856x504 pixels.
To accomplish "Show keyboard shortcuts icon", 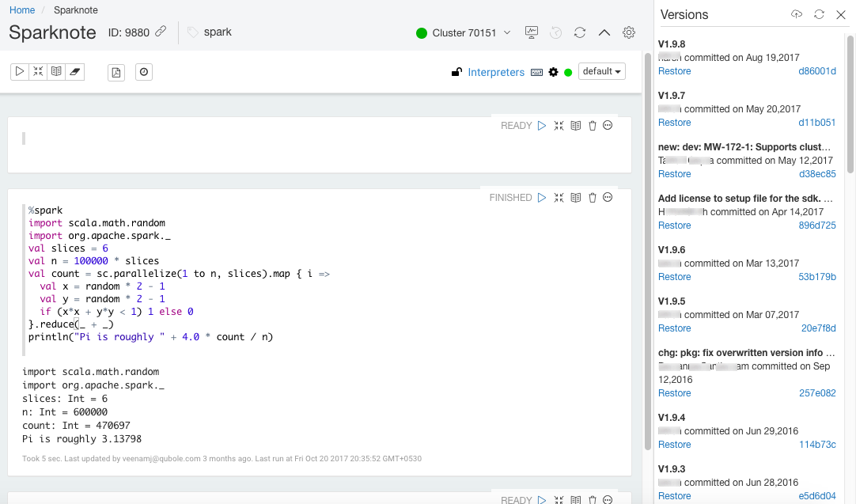I will pyautogui.click(x=536, y=72).
